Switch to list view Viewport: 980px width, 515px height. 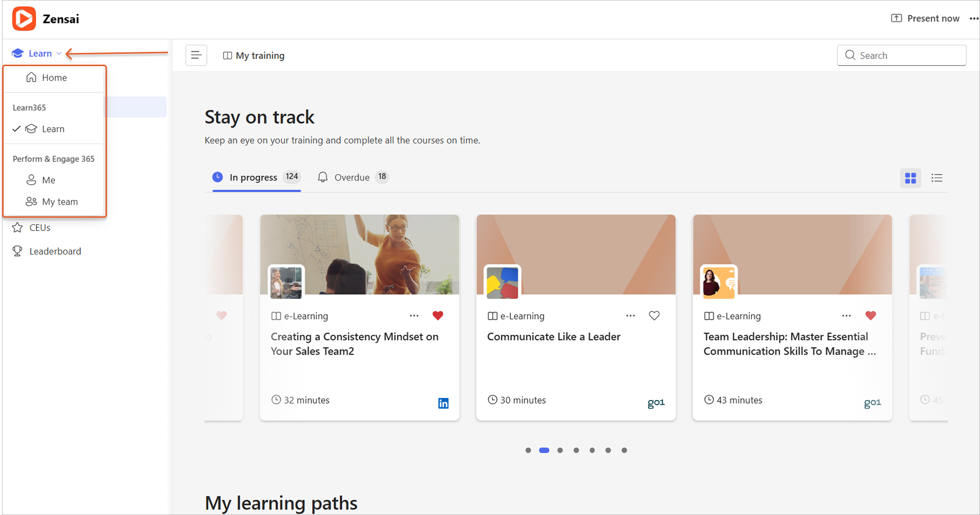coord(937,178)
